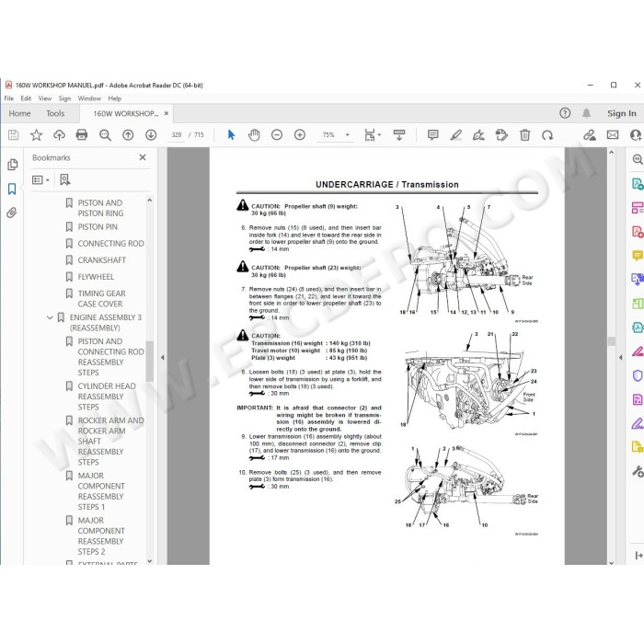Open the Sign menu
The image size is (644, 644).
coord(64,98)
